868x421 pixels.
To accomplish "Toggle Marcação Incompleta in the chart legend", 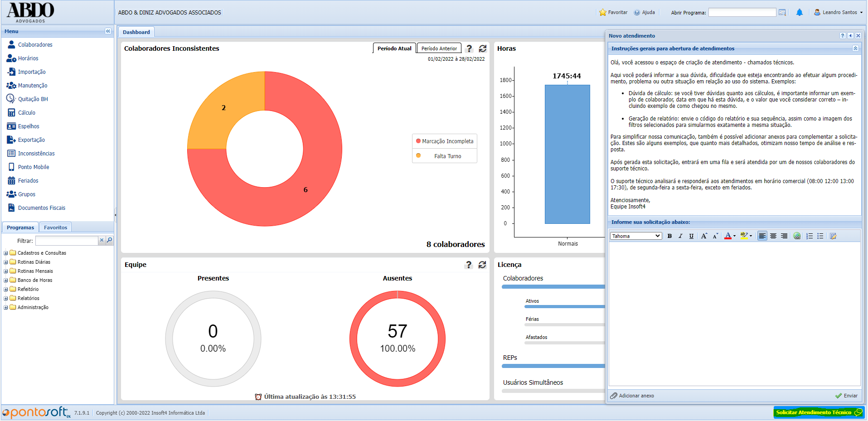I will pyautogui.click(x=445, y=141).
